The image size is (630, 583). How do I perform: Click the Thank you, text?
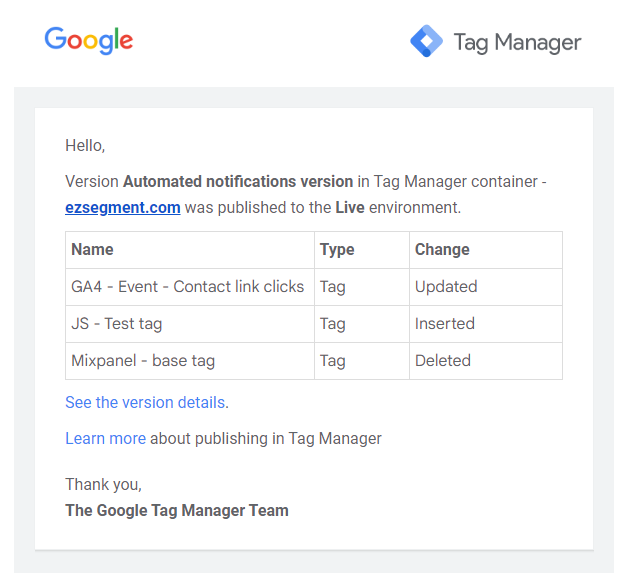pyautogui.click(x=104, y=485)
